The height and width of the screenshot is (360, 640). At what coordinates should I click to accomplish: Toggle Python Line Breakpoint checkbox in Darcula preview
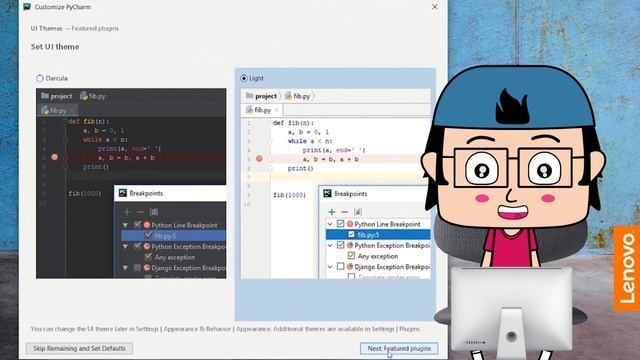pyautogui.click(x=138, y=224)
